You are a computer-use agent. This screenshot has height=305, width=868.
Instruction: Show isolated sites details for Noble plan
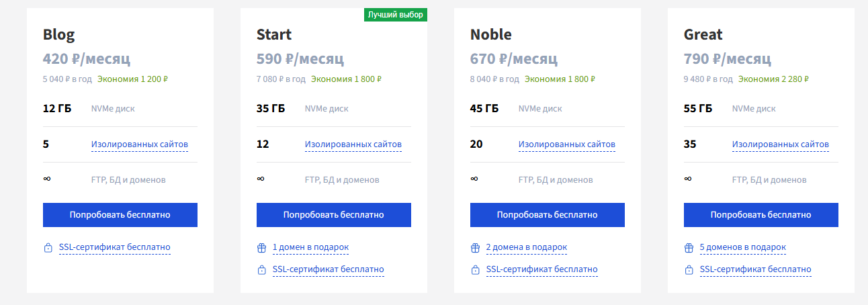[x=567, y=144]
